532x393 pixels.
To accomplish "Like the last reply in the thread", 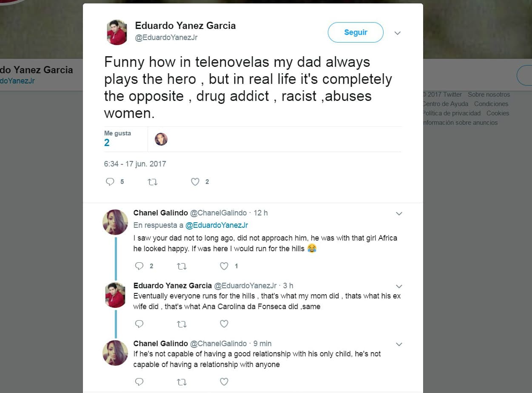I will coord(224,382).
